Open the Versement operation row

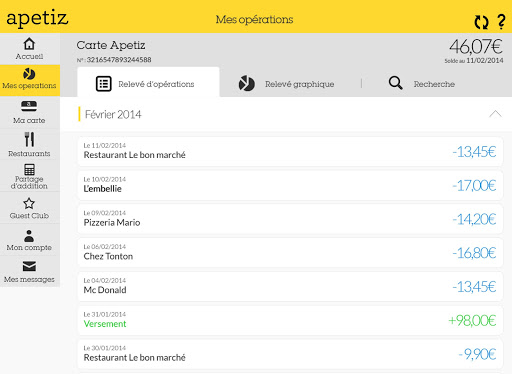[290, 320]
